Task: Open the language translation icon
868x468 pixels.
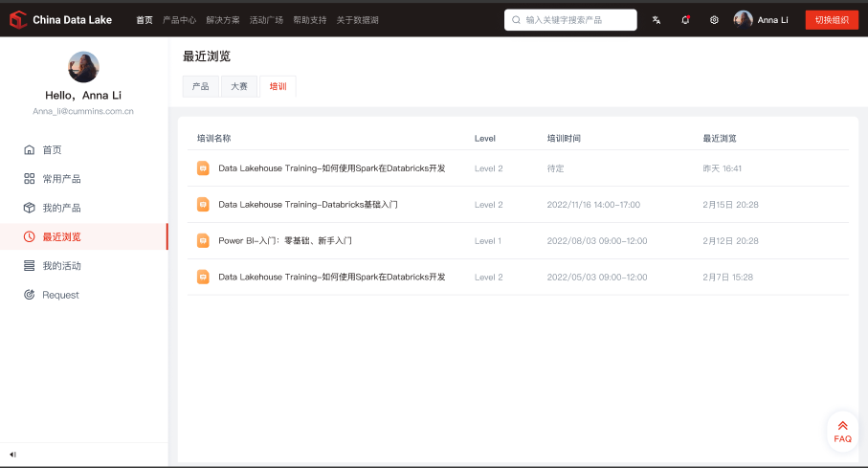Action: 657,20
